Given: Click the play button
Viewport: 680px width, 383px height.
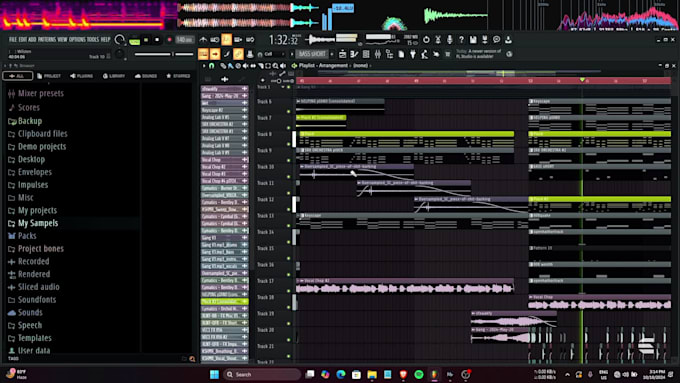Looking at the screenshot, I should click(x=146, y=40).
